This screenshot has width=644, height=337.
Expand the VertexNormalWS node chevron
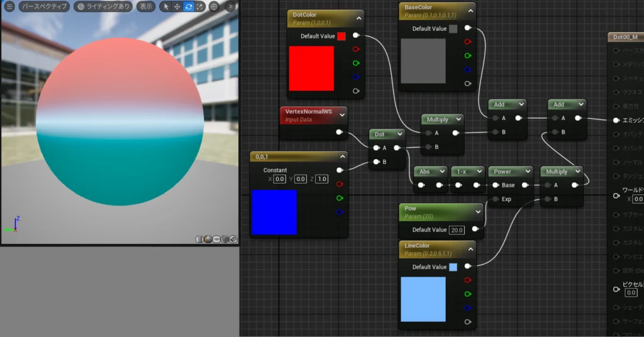coord(341,115)
